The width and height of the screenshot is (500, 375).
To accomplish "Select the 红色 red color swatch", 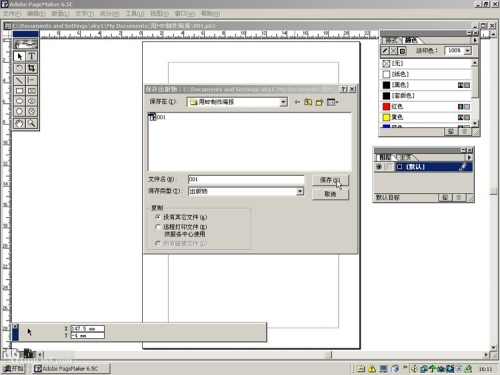I will click(x=426, y=106).
